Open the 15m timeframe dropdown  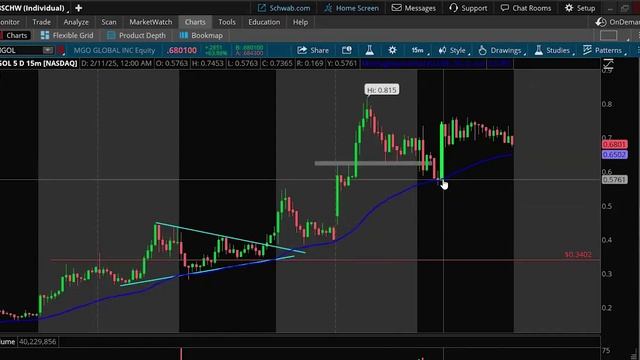point(419,50)
